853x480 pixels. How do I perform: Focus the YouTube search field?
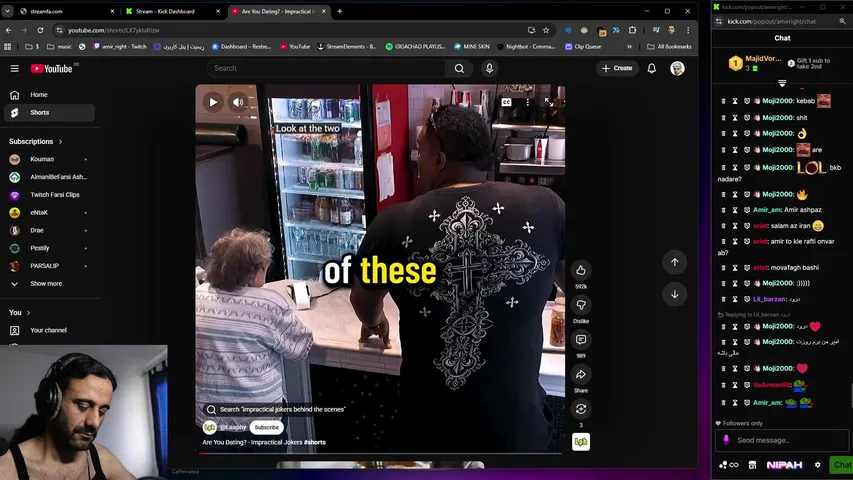(326, 69)
